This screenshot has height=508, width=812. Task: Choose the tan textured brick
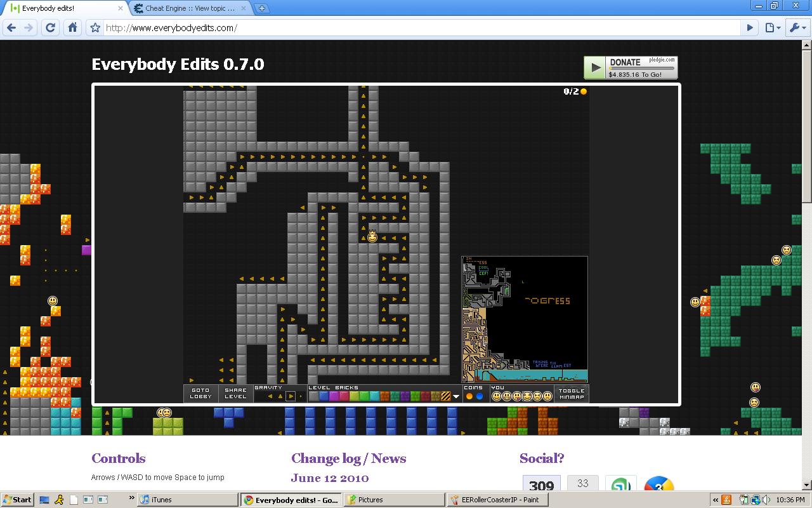435,396
